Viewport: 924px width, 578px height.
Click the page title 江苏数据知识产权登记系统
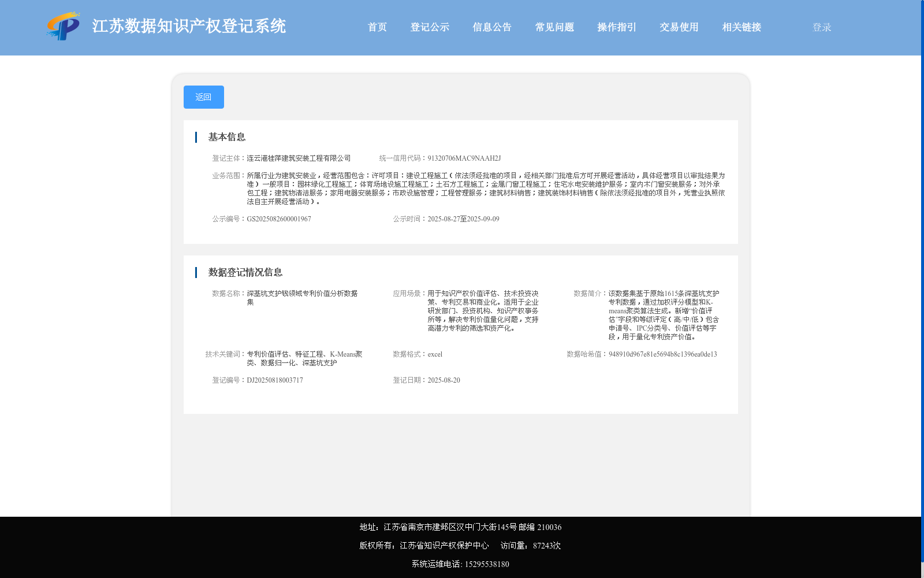point(189,26)
